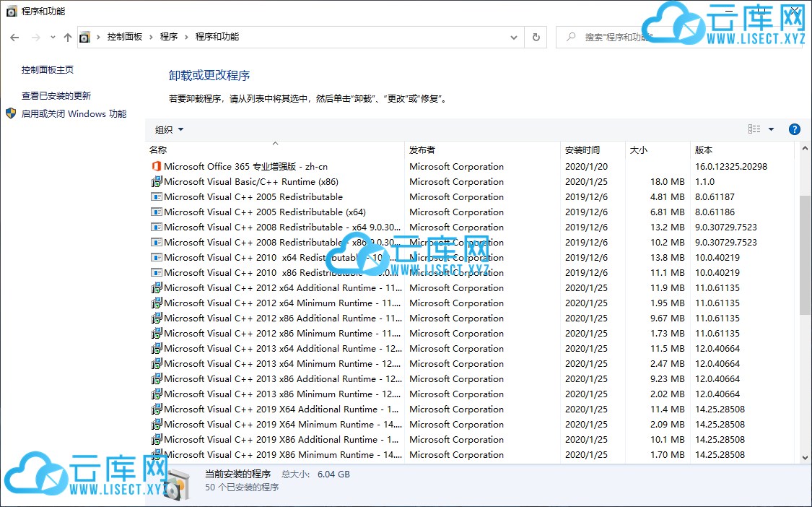Click icon of 2013 x86 Minimum Runtime
The image size is (812, 507).
coord(157,394)
